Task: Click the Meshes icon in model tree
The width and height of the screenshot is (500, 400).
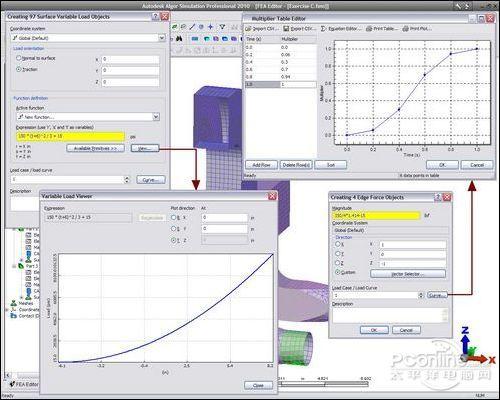Action: coord(14,303)
